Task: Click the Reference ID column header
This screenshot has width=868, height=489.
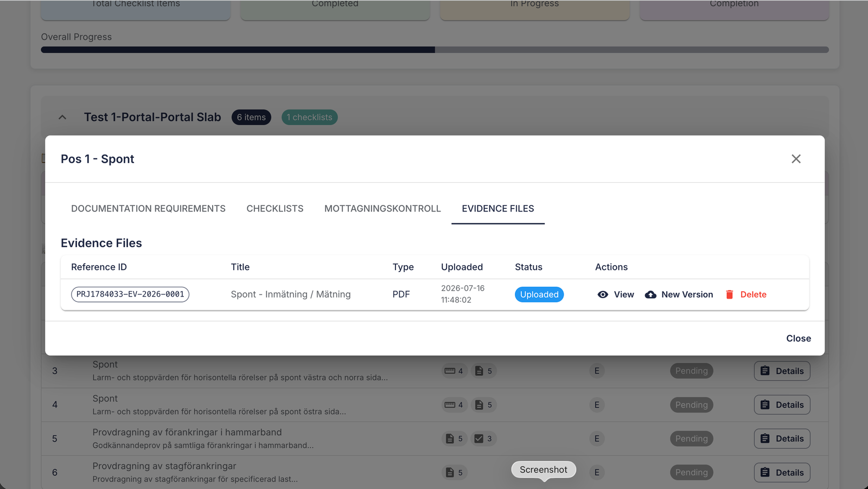Action: pyautogui.click(x=99, y=267)
